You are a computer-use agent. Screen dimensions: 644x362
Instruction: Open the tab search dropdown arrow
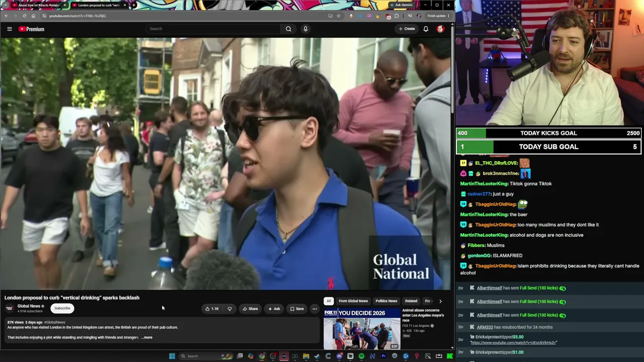6,5
